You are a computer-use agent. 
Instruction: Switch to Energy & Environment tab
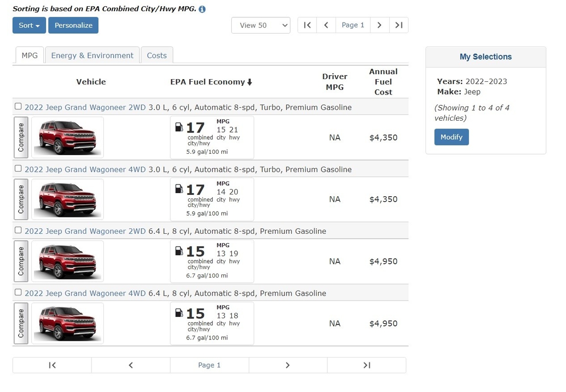coord(92,55)
